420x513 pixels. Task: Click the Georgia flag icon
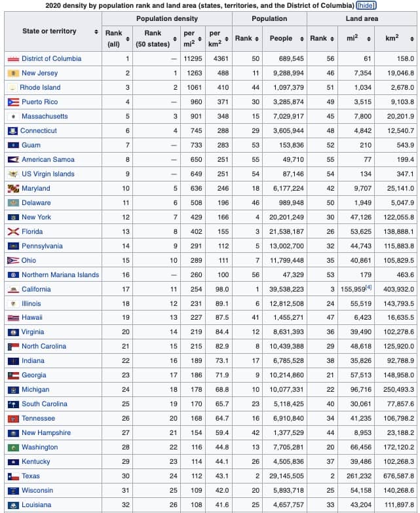coord(13,375)
